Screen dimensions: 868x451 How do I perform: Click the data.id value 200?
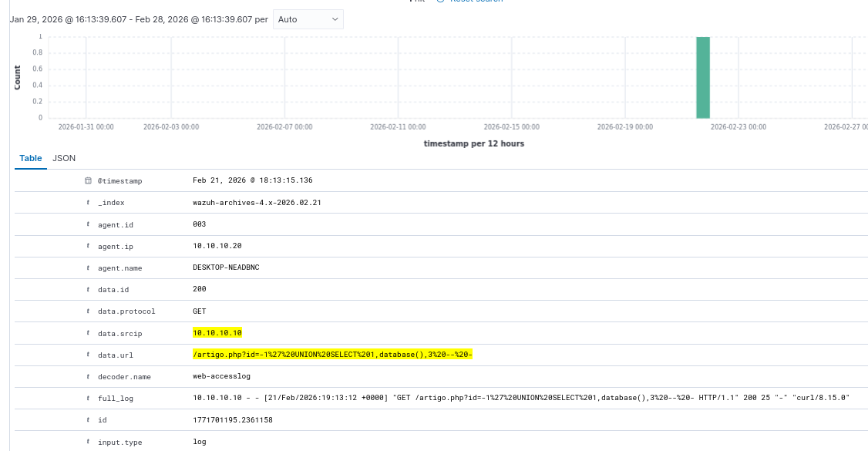200,289
